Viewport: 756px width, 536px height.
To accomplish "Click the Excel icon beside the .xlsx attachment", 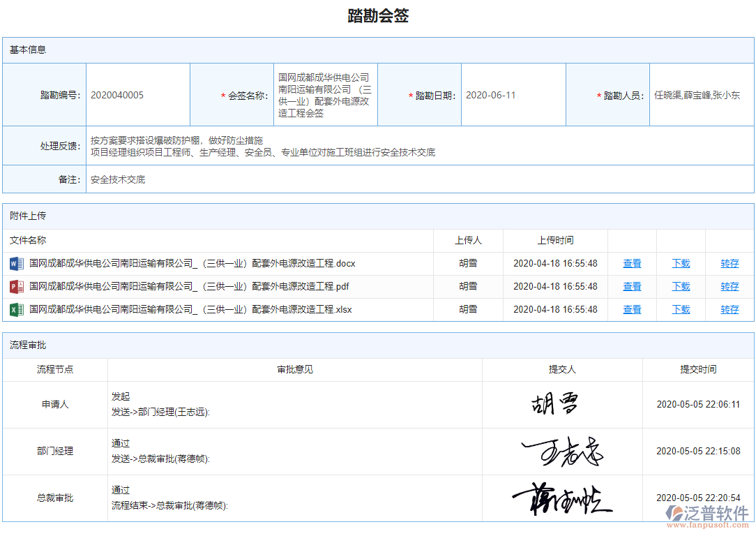I will click(16, 309).
